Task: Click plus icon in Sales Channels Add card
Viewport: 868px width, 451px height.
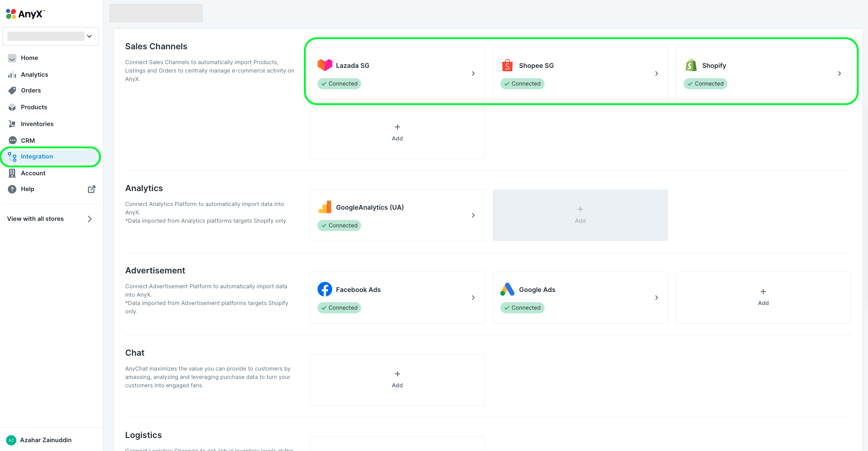Action: point(397,127)
